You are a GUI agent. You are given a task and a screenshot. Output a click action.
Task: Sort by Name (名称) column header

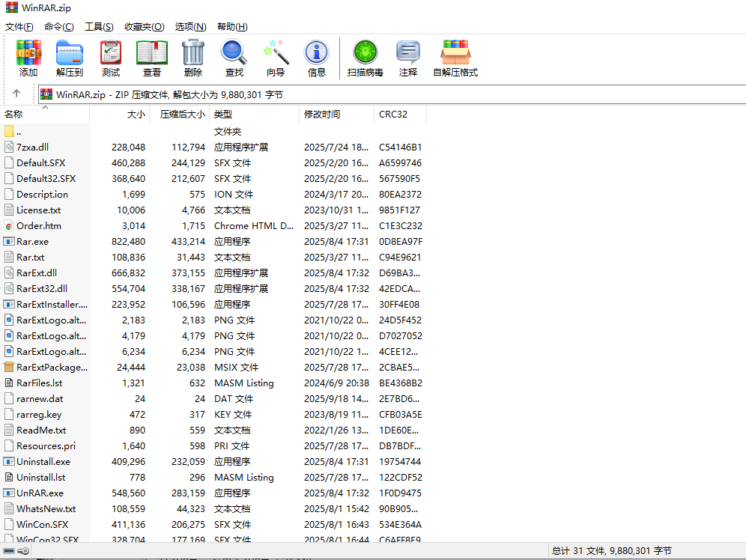(x=45, y=114)
